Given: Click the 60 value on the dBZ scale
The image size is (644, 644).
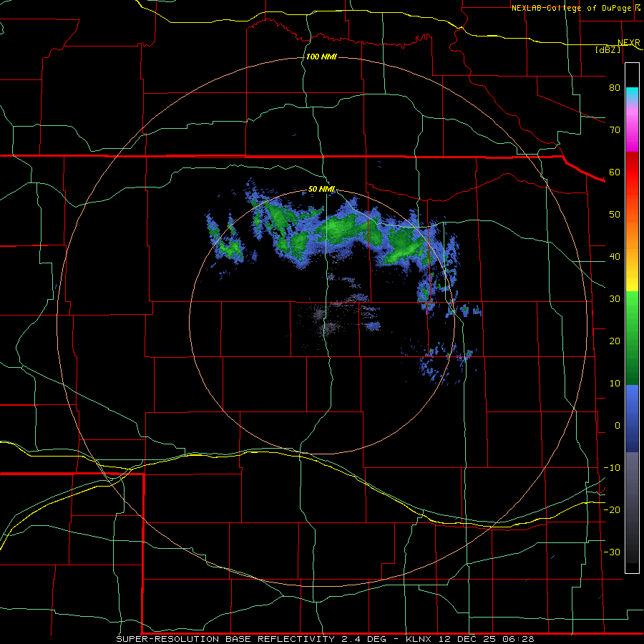Looking at the screenshot, I should 615,172.
